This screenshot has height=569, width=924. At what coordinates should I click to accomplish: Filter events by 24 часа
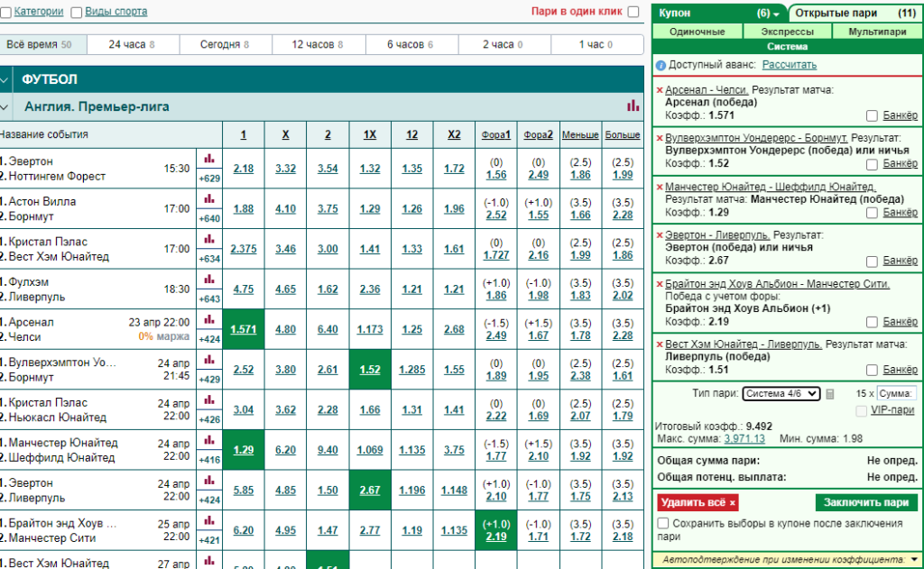(133, 44)
